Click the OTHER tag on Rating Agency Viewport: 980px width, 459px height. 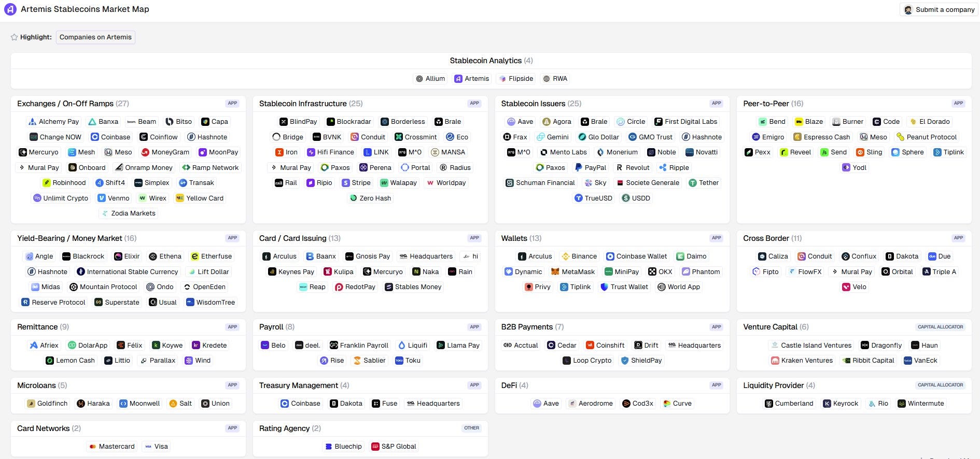[472, 428]
